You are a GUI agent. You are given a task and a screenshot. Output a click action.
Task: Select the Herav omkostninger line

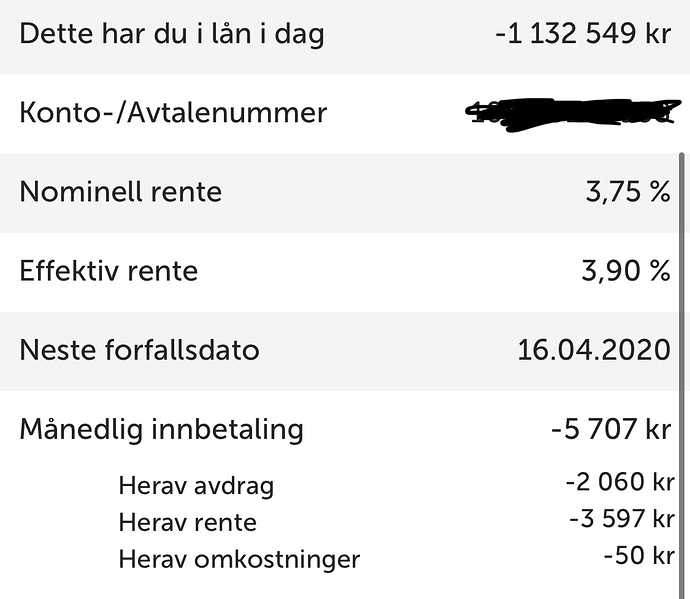(x=239, y=560)
